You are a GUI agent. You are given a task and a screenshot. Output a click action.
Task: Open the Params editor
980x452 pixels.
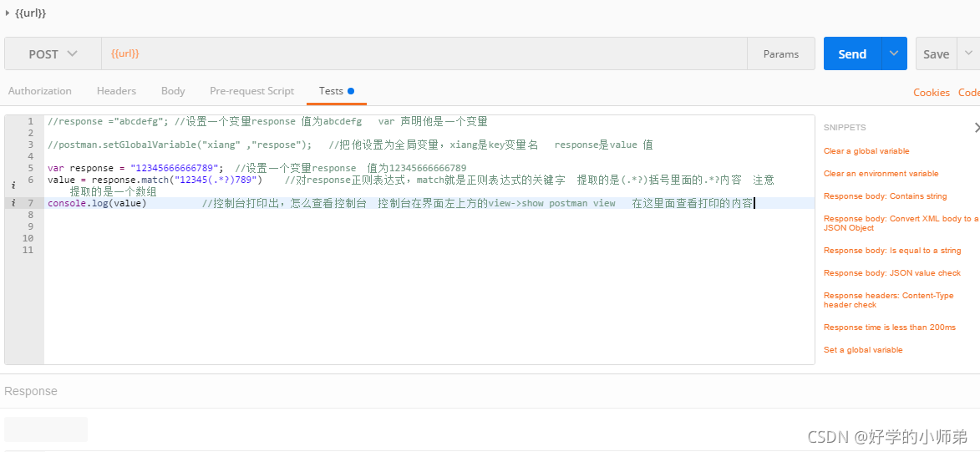point(780,54)
